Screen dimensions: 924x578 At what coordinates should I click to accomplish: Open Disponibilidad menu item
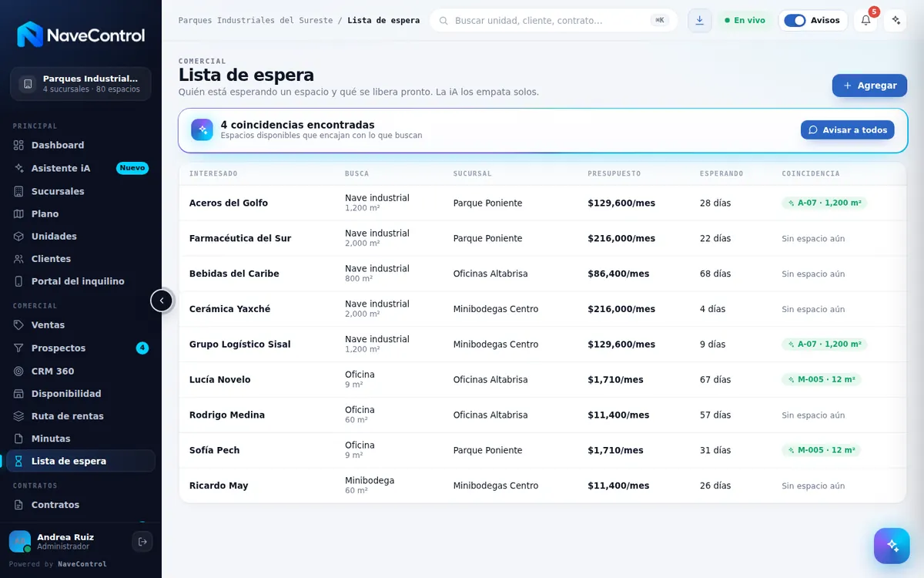coord(81,394)
